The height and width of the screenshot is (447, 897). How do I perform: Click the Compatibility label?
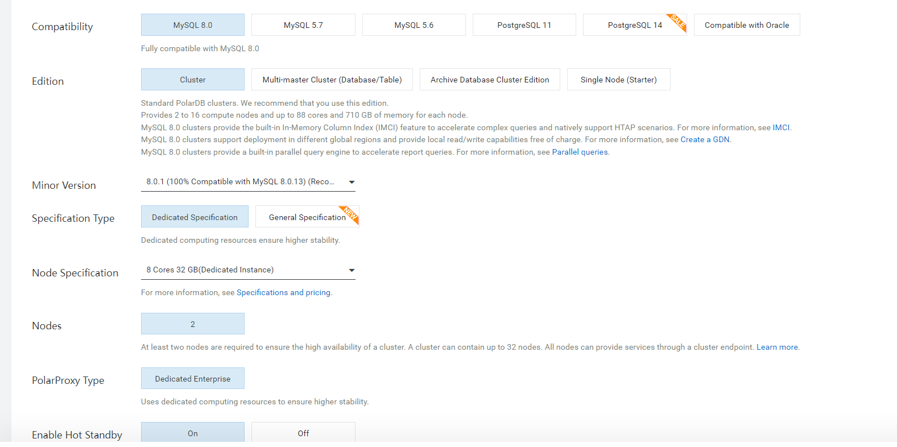pos(62,27)
